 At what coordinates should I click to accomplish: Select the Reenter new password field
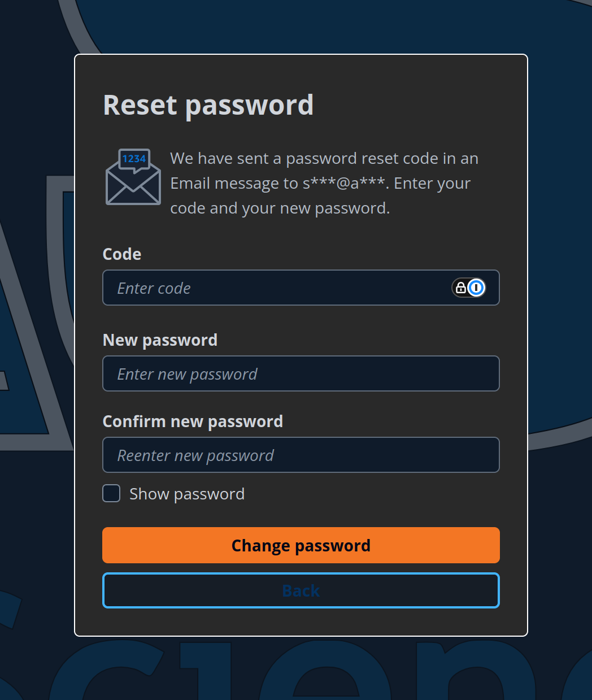pyautogui.click(x=301, y=455)
